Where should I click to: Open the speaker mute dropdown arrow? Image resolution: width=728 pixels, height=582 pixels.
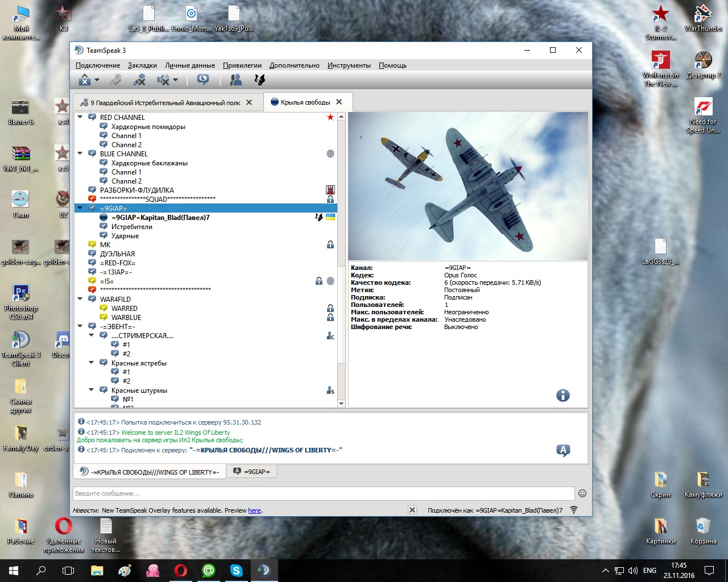[175, 80]
